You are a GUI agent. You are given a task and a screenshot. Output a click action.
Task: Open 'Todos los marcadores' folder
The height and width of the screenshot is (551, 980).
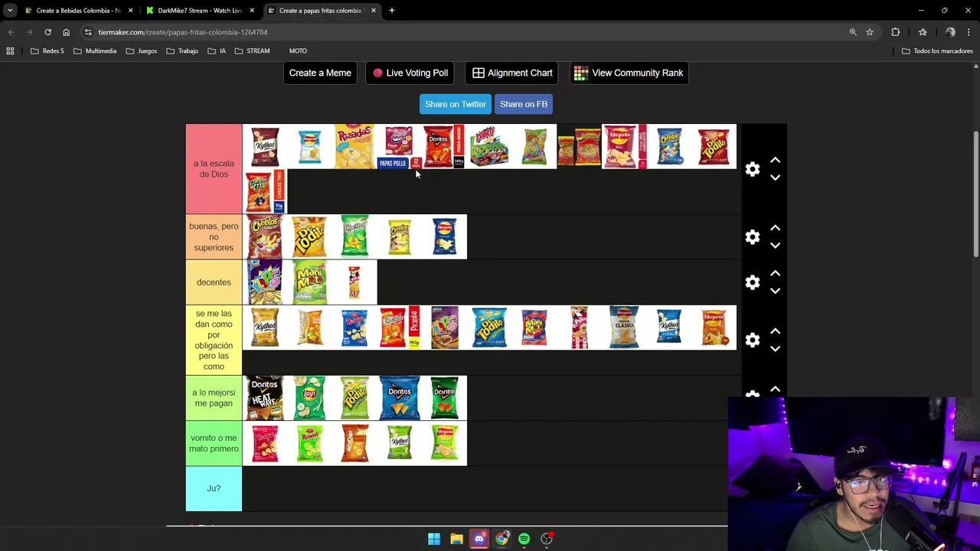[937, 51]
